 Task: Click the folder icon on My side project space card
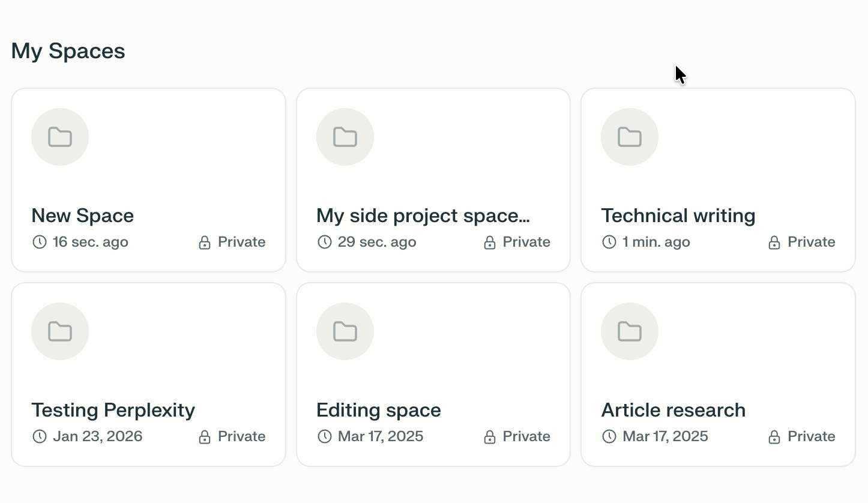pos(345,137)
